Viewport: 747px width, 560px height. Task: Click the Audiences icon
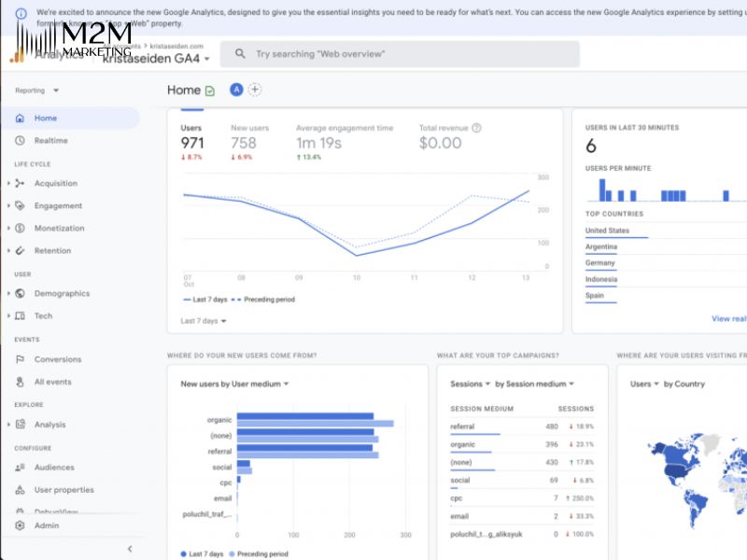coord(20,468)
